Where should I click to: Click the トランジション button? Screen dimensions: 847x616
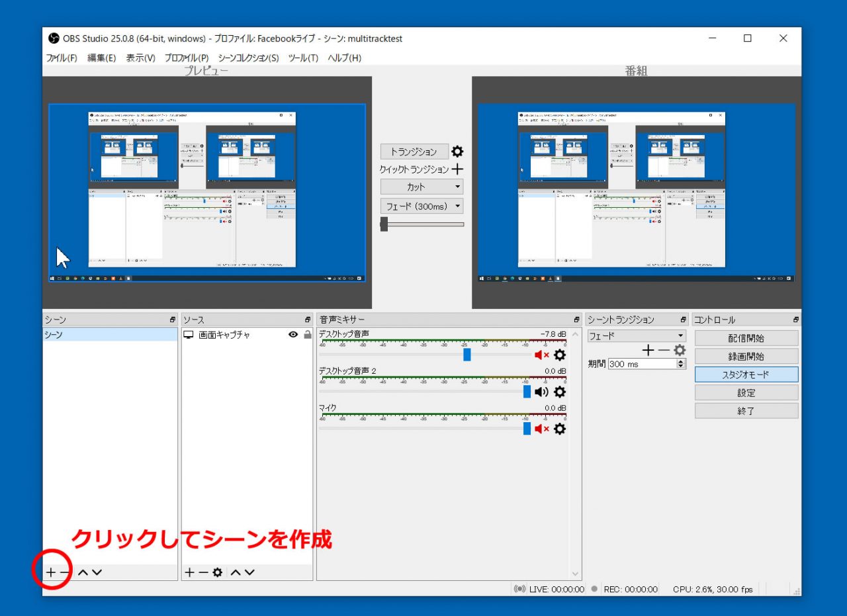pos(414,152)
